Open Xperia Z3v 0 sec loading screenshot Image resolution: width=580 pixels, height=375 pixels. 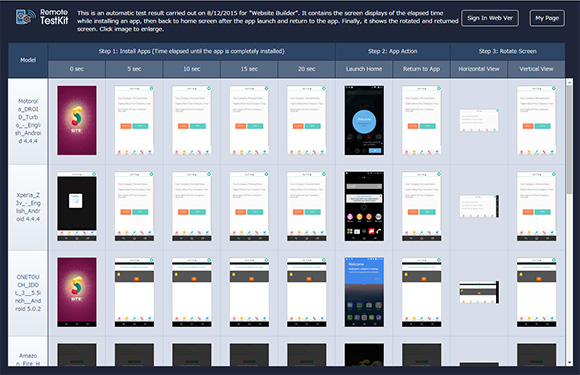pyautogui.click(x=77, y=206)
